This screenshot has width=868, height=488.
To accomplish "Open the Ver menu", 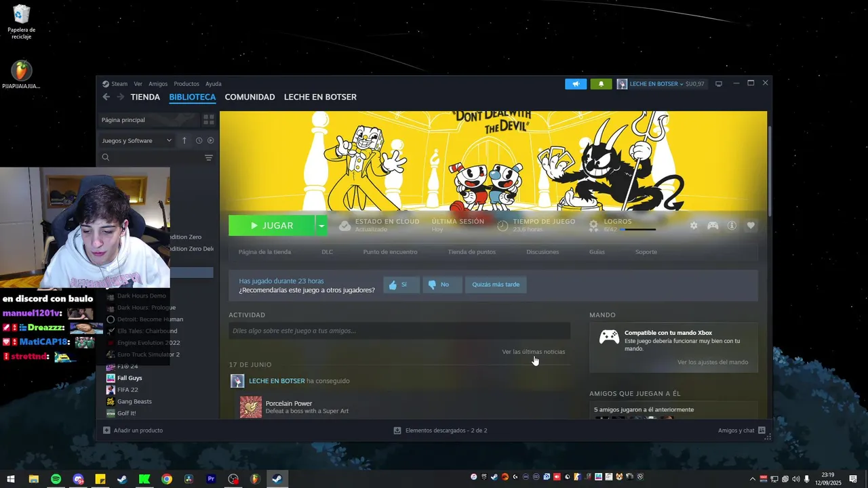I will point(138,84).
